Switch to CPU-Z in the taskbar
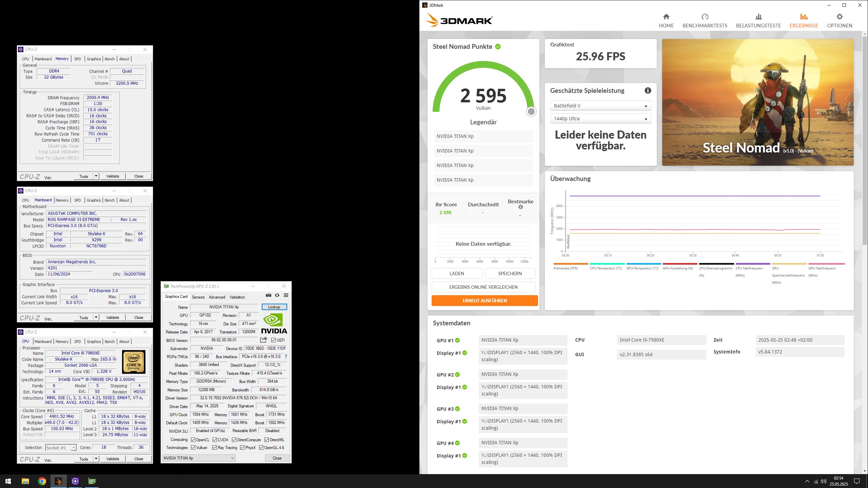 point(75,481)
